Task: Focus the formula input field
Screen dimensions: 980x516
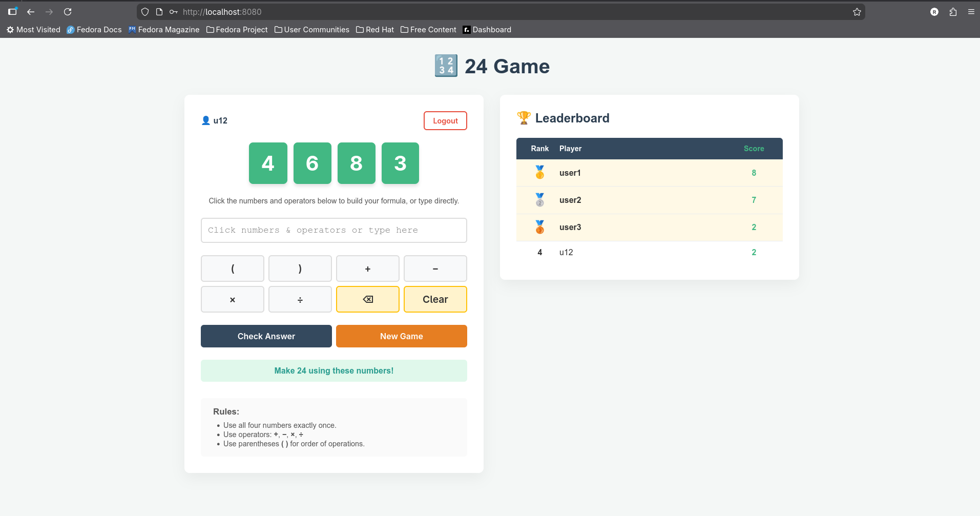Action: (333, 230)
